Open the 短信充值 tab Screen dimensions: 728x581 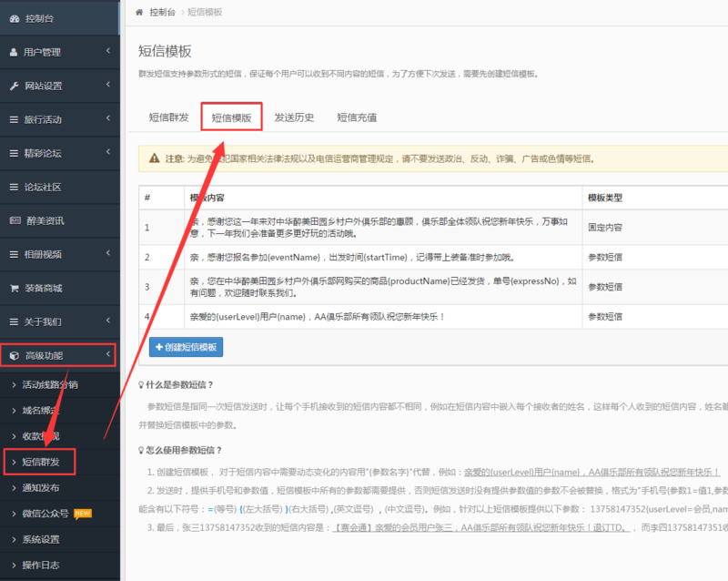coord(357,117)
